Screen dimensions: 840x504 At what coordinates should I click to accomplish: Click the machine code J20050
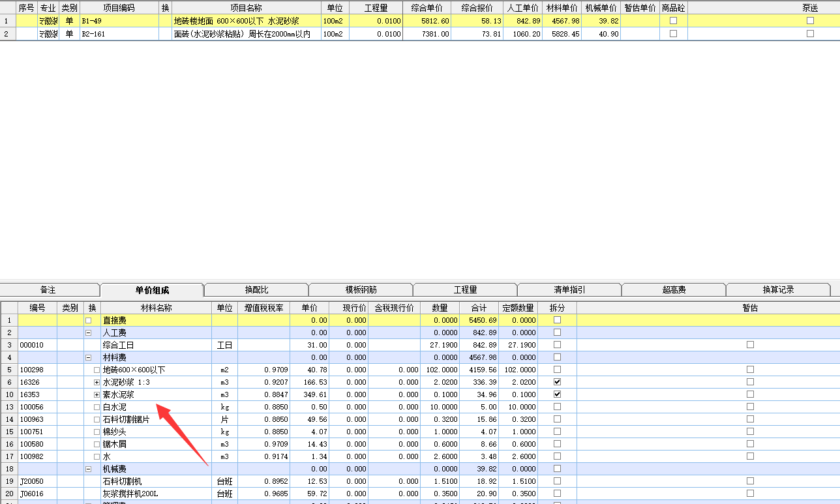[x=32, y=481]
